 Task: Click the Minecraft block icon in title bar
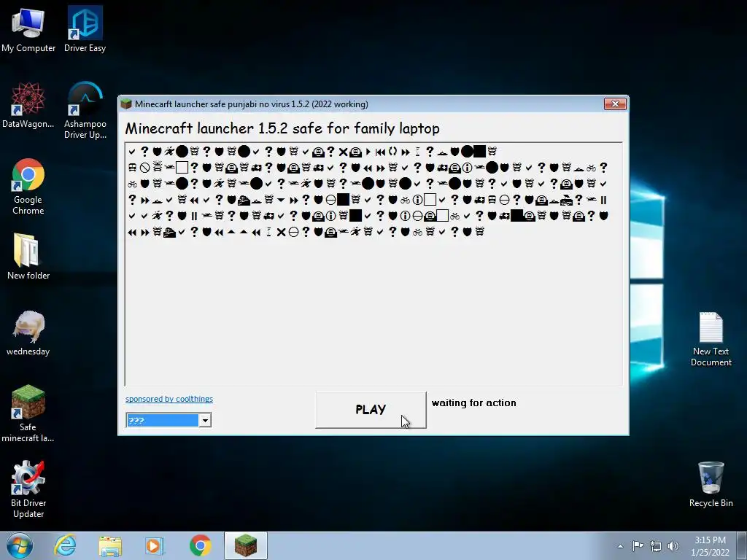click(126, 104)
